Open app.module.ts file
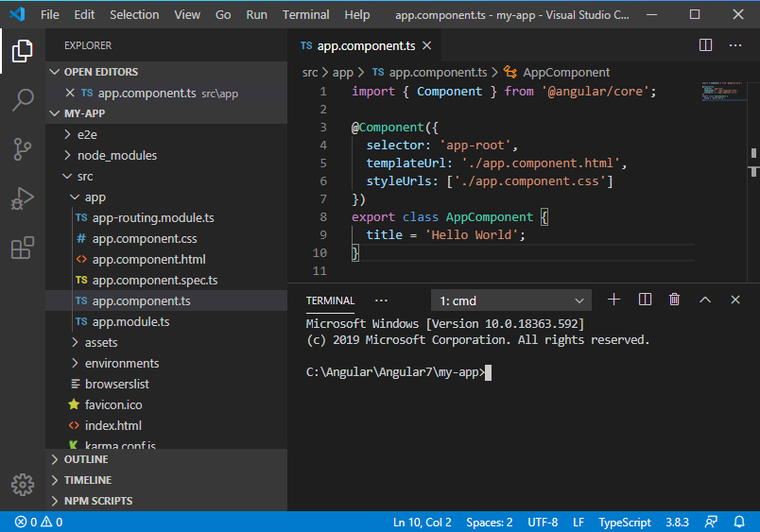Screen dimensions: 760x532 [166, 321]
